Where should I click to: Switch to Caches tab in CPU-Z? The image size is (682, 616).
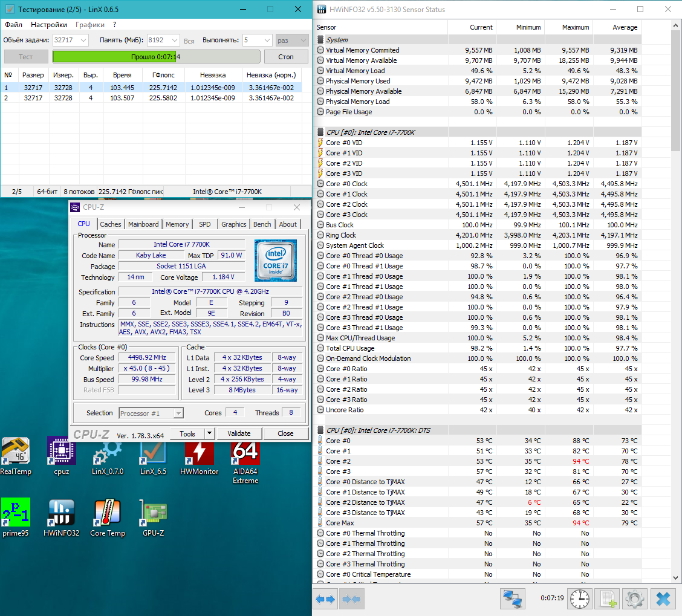pyautogui.click(x=111, y=224)
